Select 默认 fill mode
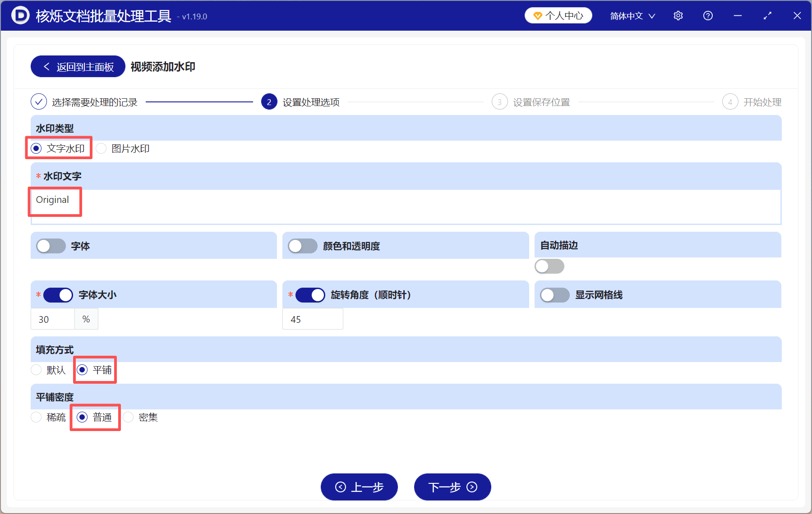This screenshot has height=514, width=812. coord(36,370)
